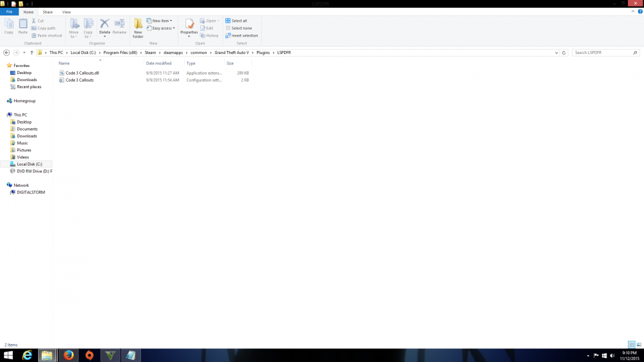This screenshot has width=644, height=362.
Task: Click the Up one level arrow
Action: (32, 53)
